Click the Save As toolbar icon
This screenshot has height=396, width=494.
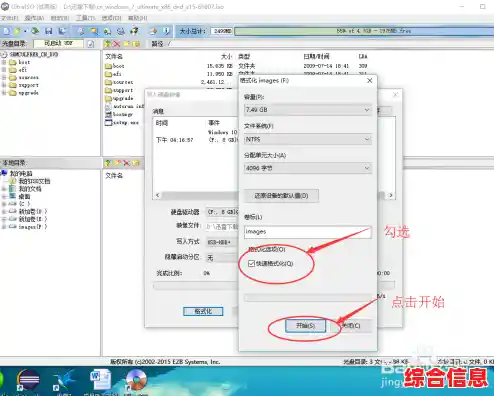(x=62, y=31)
